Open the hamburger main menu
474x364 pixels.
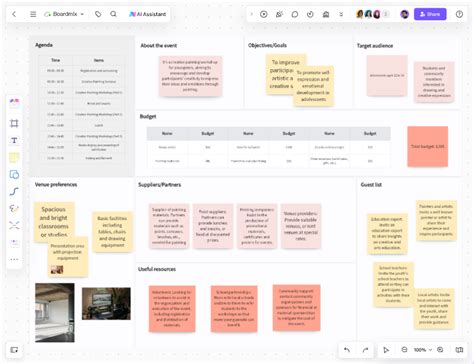click(33, 14)
